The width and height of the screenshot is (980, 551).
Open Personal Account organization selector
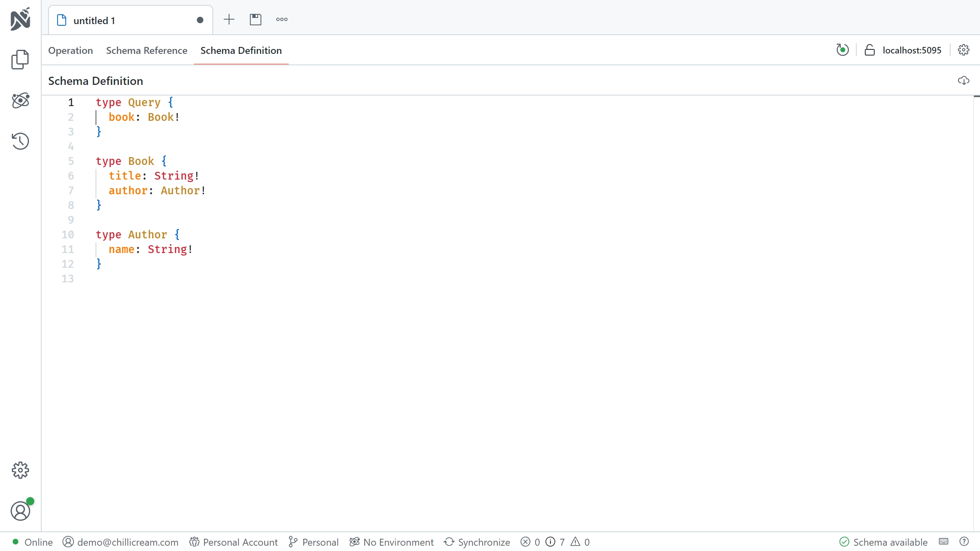click(x=234, y=542)
